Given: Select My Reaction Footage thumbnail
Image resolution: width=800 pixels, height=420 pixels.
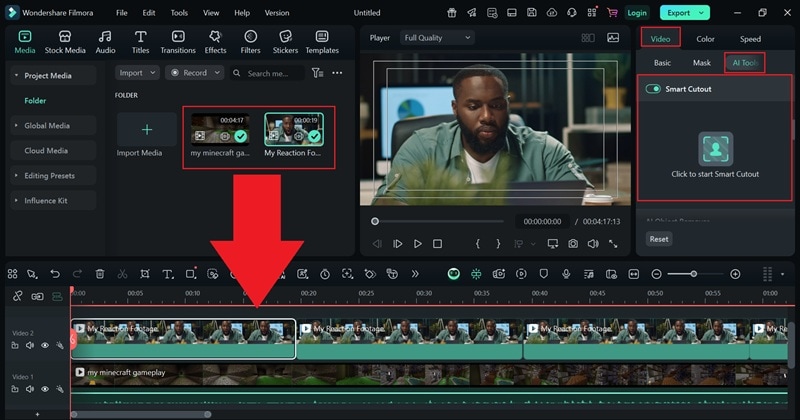Looking at the screenshot, I should [293, 129].
